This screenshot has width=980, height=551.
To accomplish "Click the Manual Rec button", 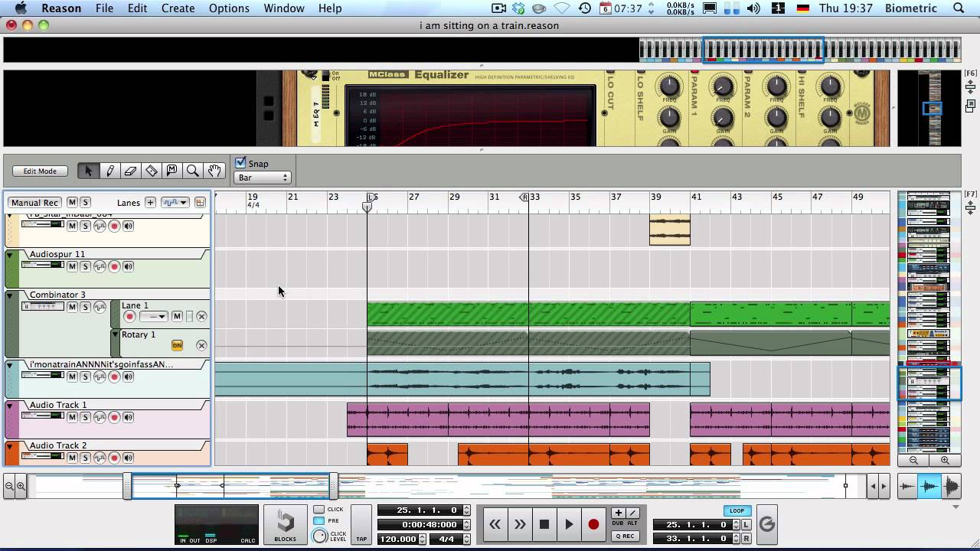I will (34, 203).
